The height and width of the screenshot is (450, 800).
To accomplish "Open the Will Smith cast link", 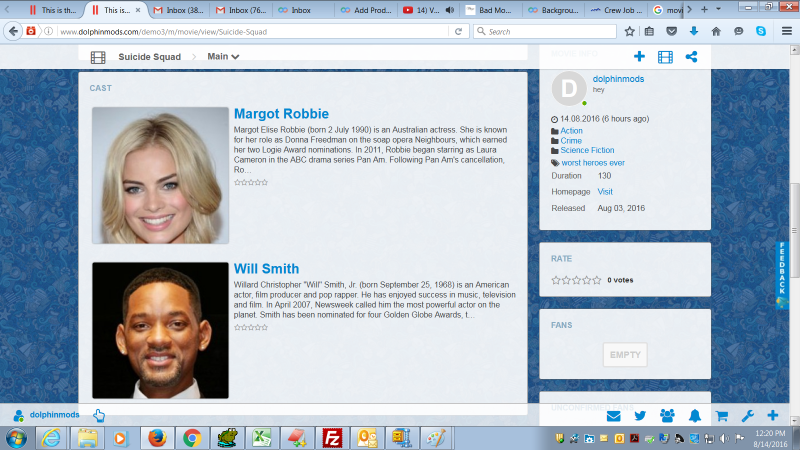I will (266, 269).
